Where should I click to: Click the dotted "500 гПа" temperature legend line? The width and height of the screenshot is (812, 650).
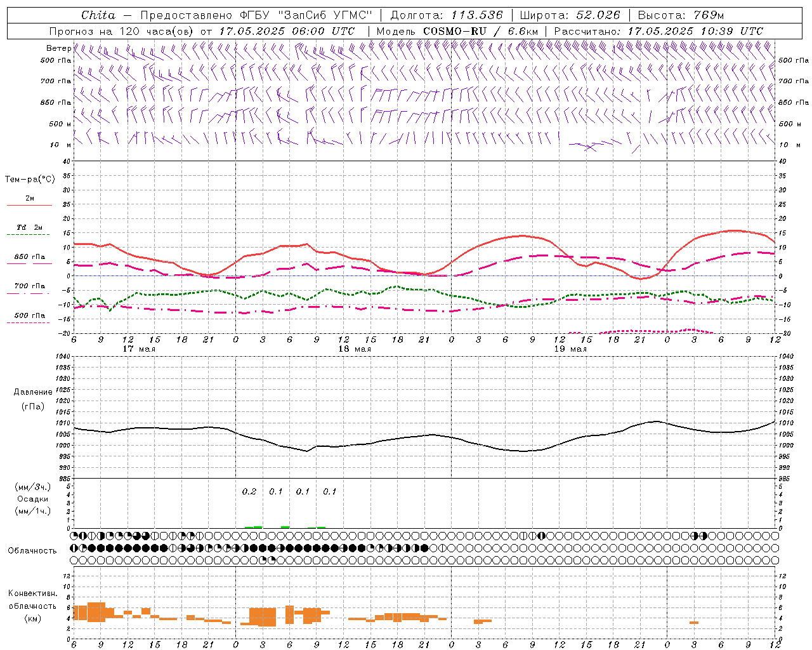(x=29, y=323)
